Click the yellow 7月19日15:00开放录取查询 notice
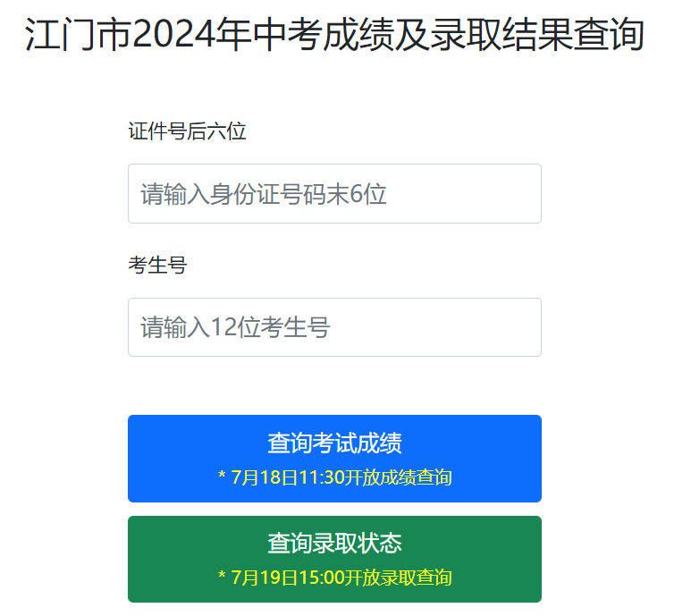 coord(334,578)
